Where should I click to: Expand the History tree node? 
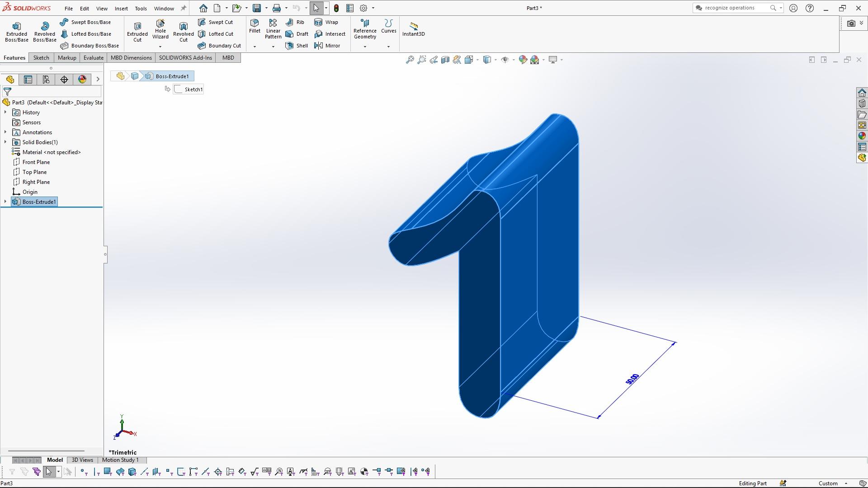click(x=5, y=113)
